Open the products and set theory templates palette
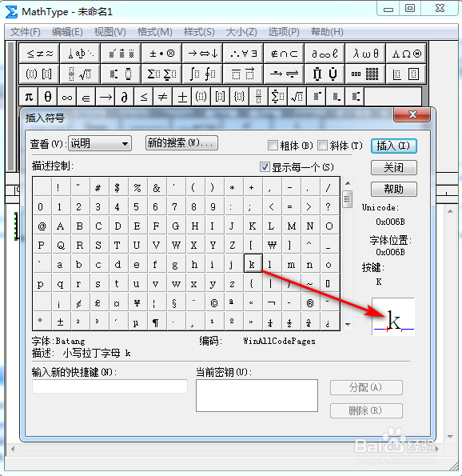The height and width of the screenshot is (476, 462). coord(325,74)
